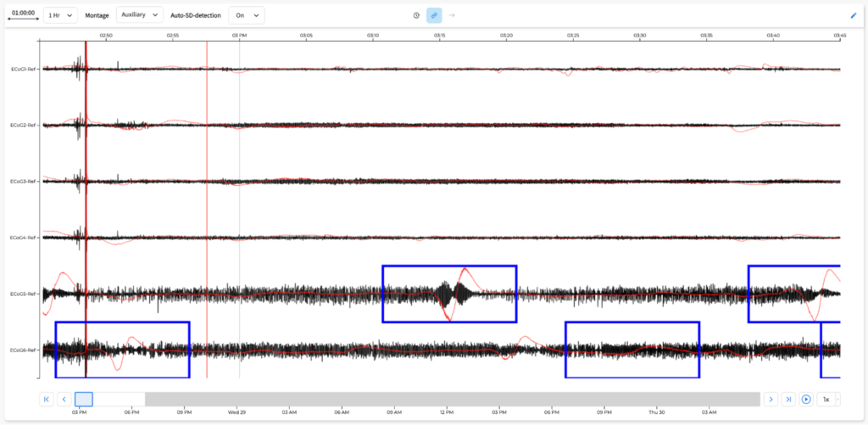Click the ECoG5 waveform burst near 03:15

[453, 293]
